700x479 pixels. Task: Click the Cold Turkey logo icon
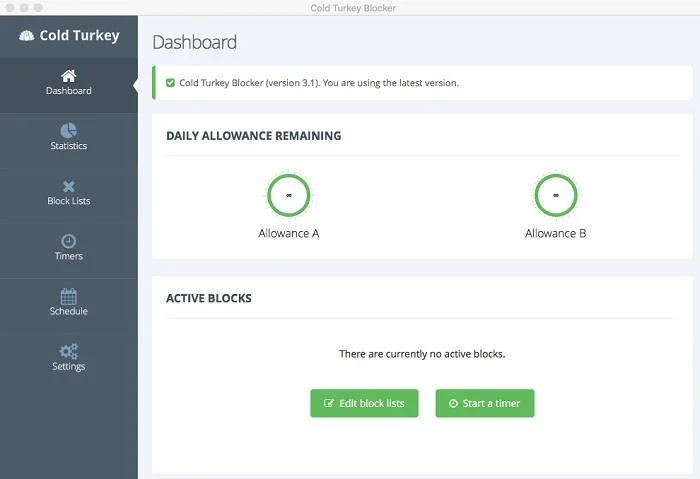pyautogui.click(x=26, y=36)
